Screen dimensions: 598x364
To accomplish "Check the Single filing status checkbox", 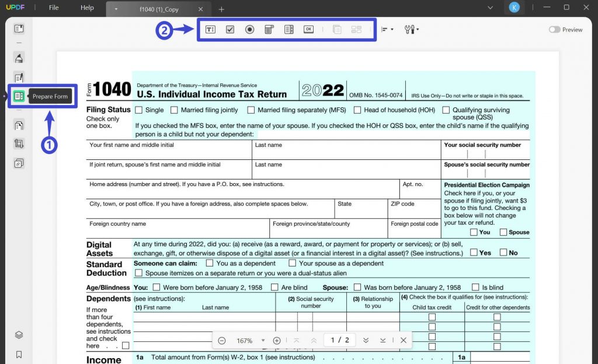I will 138,110.
